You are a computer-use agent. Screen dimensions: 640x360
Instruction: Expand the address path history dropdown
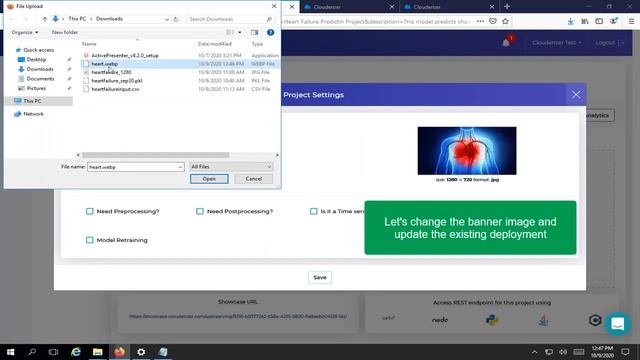[167, 19]
